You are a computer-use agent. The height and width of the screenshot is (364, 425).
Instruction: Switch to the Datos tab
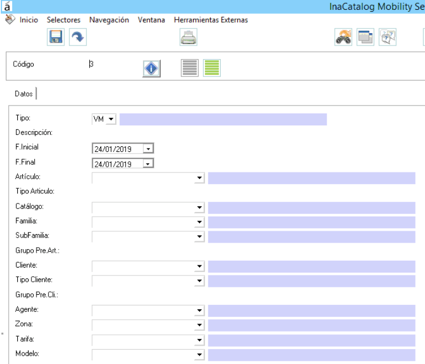click(x=24, y=94)
